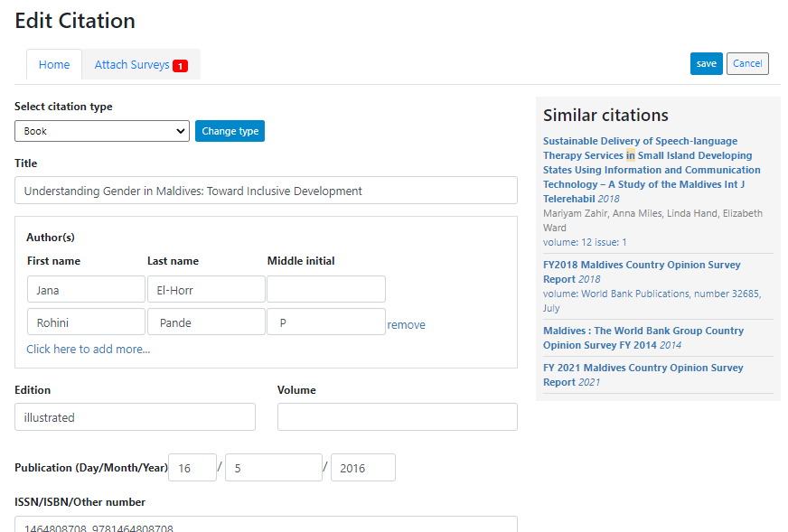
Task: Focus the Edition field with illustrated
Action: coord(135,417)
